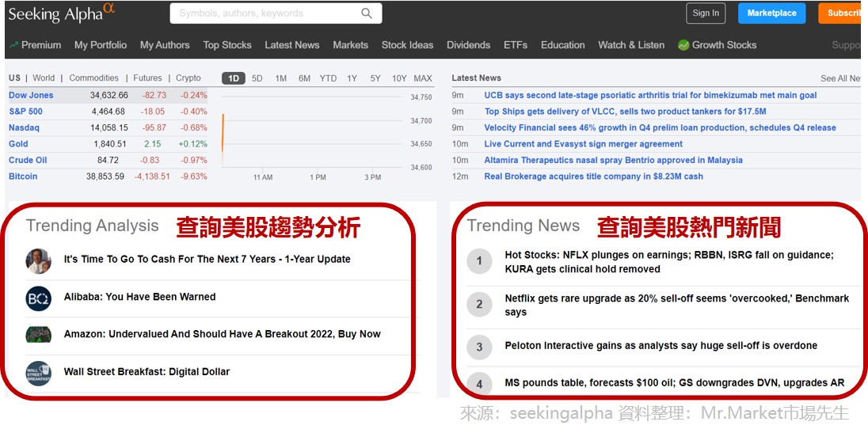This screenshot has width=868, height=433.
Task: Go to Latest News menu item
Action: (291, 45)
